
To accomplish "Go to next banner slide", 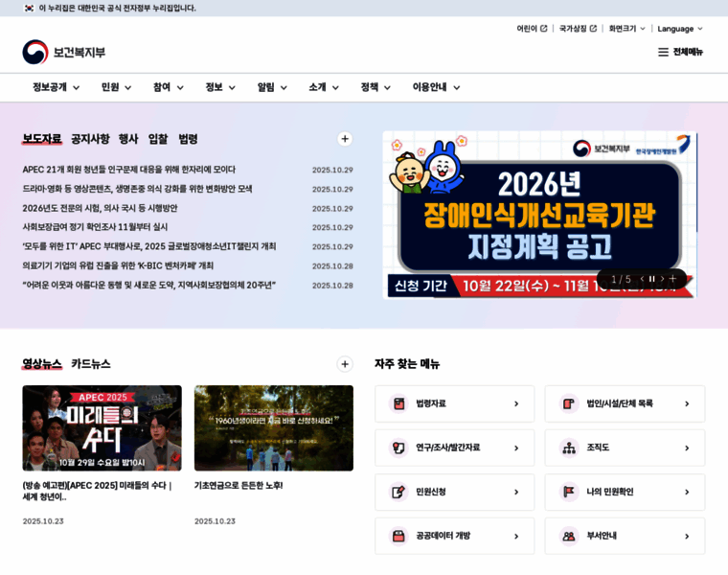I will pyautogui.click(x=662, y=279).
